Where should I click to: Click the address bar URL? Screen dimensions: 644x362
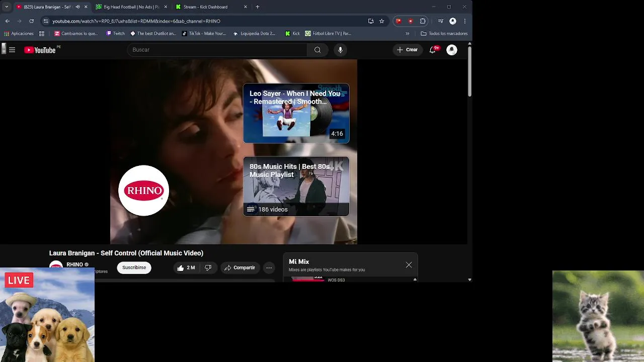click(x=136, y=21)
